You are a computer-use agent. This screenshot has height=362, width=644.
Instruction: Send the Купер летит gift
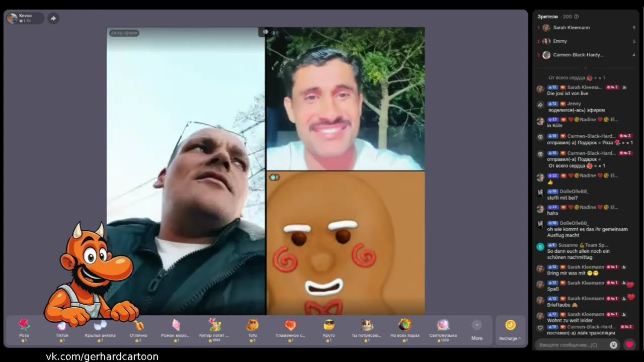(x=214, y=330)
